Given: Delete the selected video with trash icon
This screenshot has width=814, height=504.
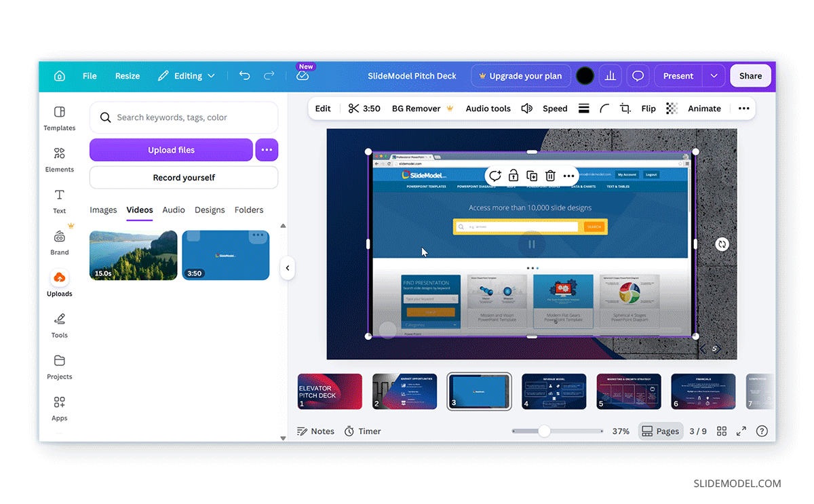Looking at the screenshot, I should (x=550, y=176).
